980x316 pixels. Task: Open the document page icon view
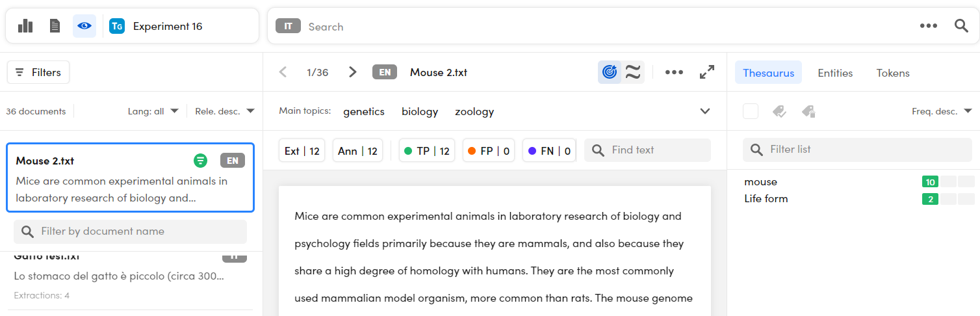pos(55,26)
